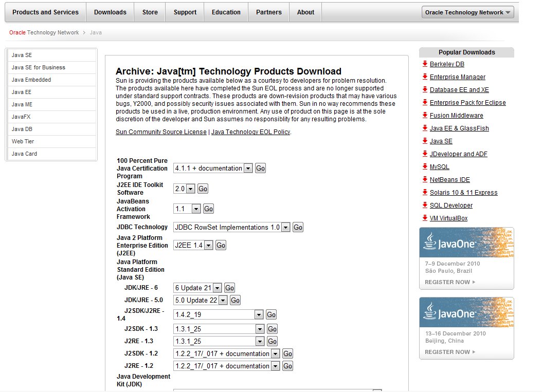Open the Store menu item
This screenshot has width=542, height=392.
pos(150,12)
